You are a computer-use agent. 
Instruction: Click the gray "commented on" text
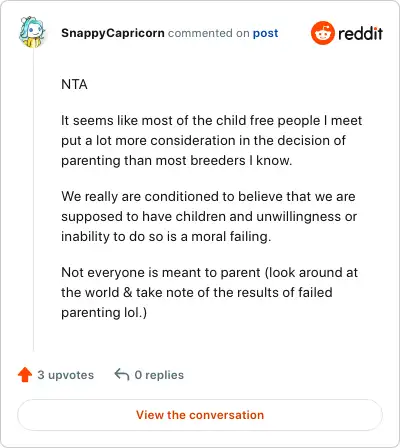(209, 33)
